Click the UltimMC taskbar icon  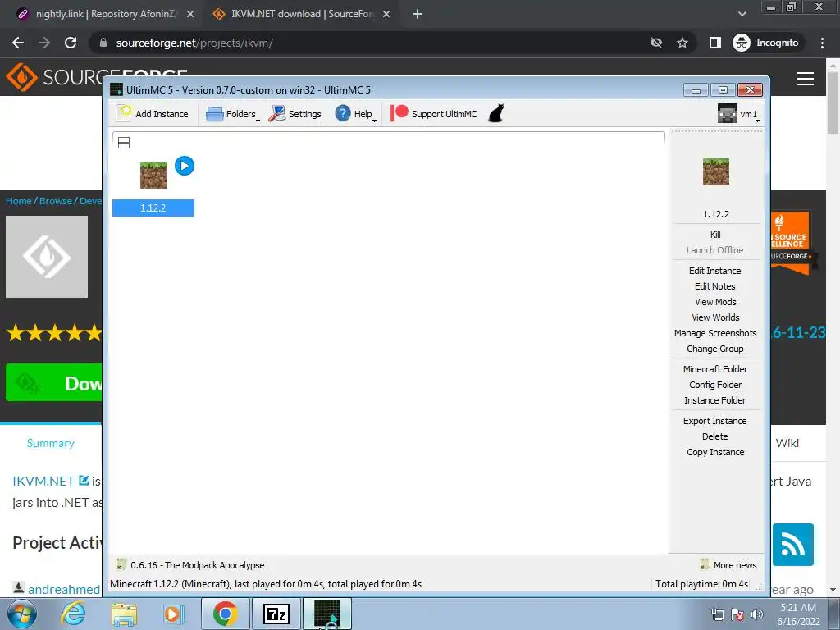coord(326,614)
